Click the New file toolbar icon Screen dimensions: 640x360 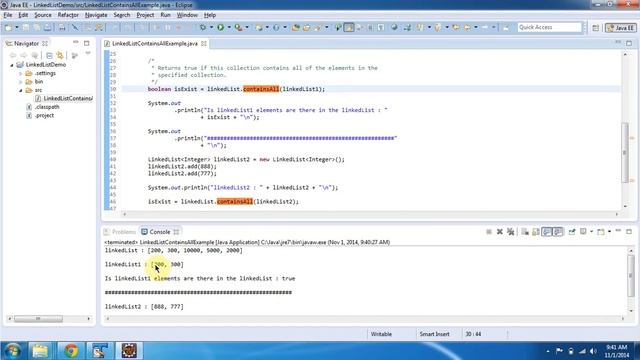tap(8, 27)
